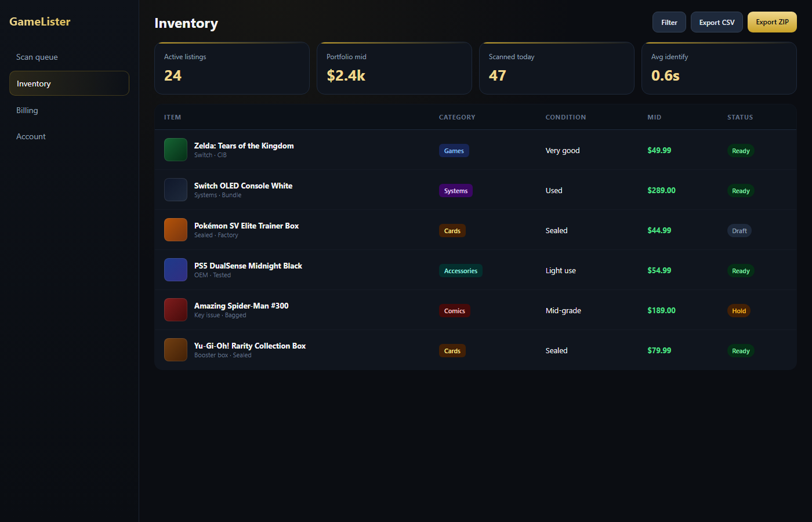812x522 pixels.
Task: Click the Yu-Gi-Oh! Rarity Collection Box thumbnail
Action: click(x=176, y=350)
